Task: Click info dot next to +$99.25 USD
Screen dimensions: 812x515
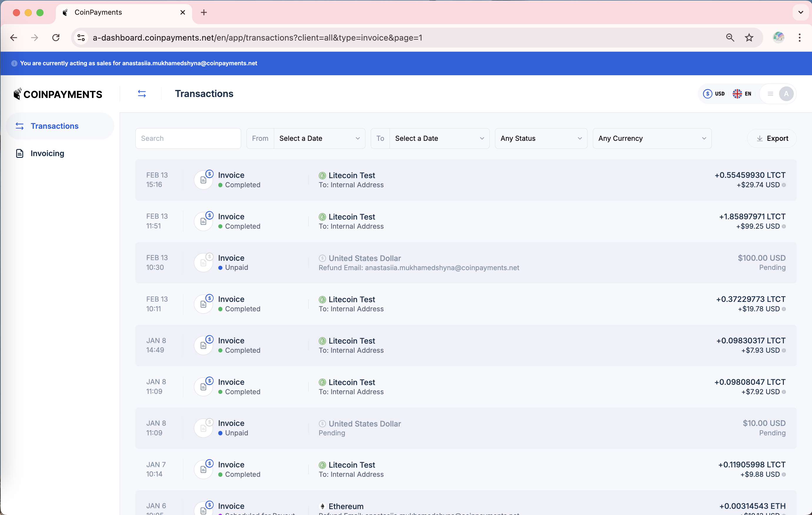Action: point(784,226)
